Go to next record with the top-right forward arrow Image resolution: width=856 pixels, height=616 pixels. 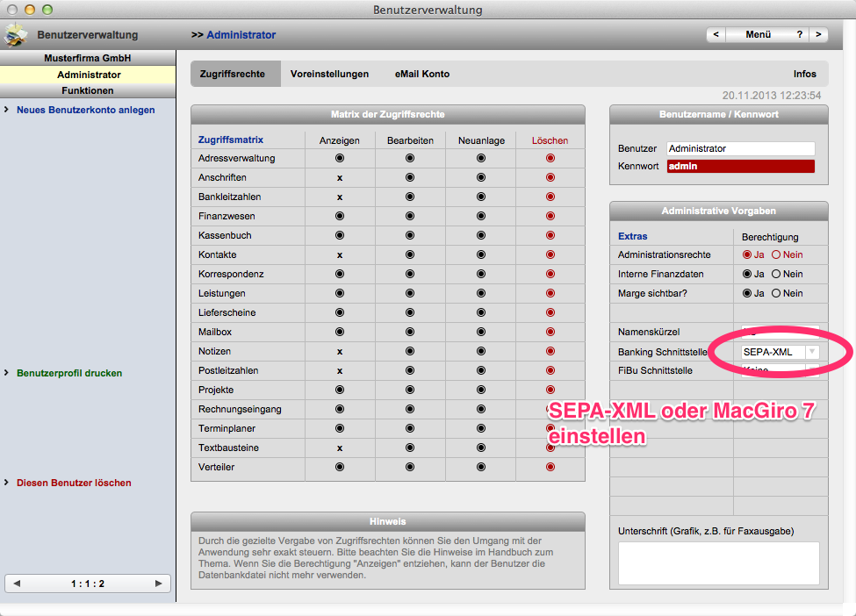click(x=818, y=35)
